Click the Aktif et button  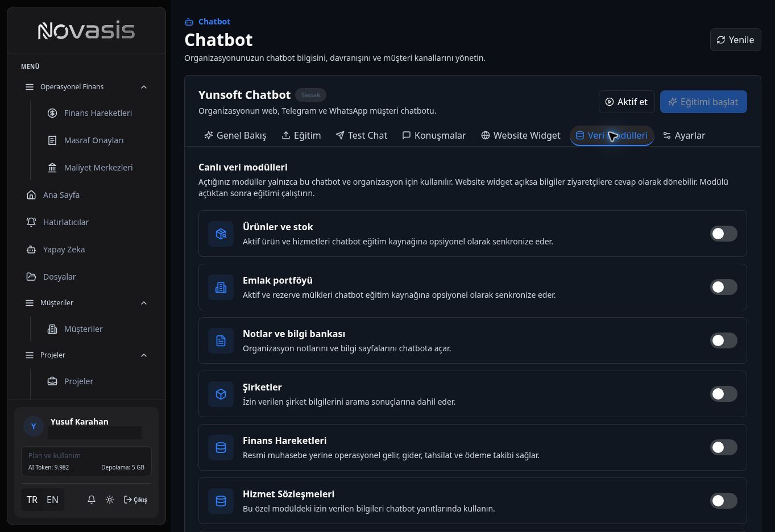627,102
